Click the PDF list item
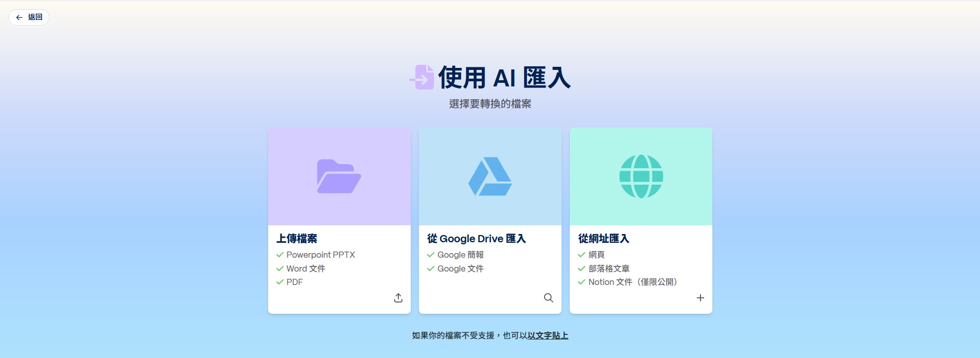 pos(294,282)
